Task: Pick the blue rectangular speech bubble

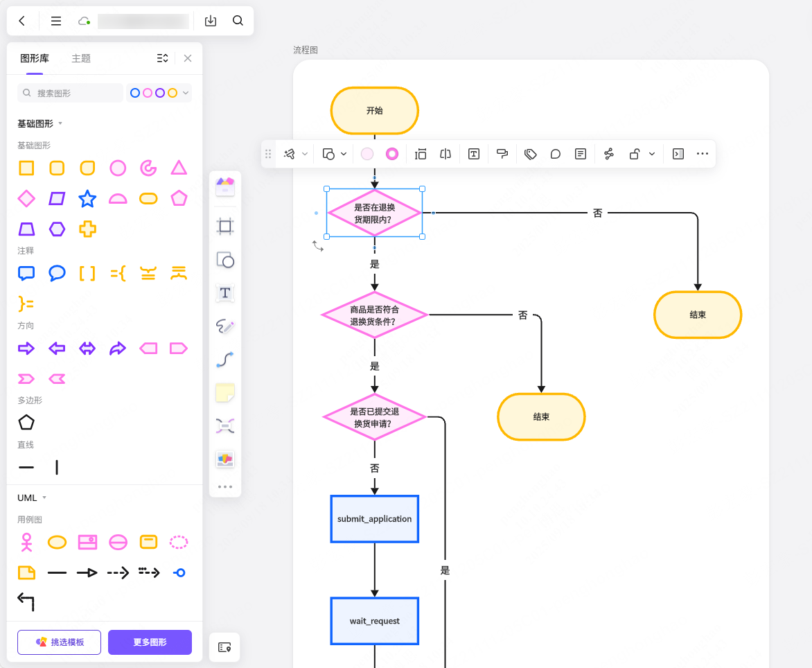Action: tap(26, 274)
